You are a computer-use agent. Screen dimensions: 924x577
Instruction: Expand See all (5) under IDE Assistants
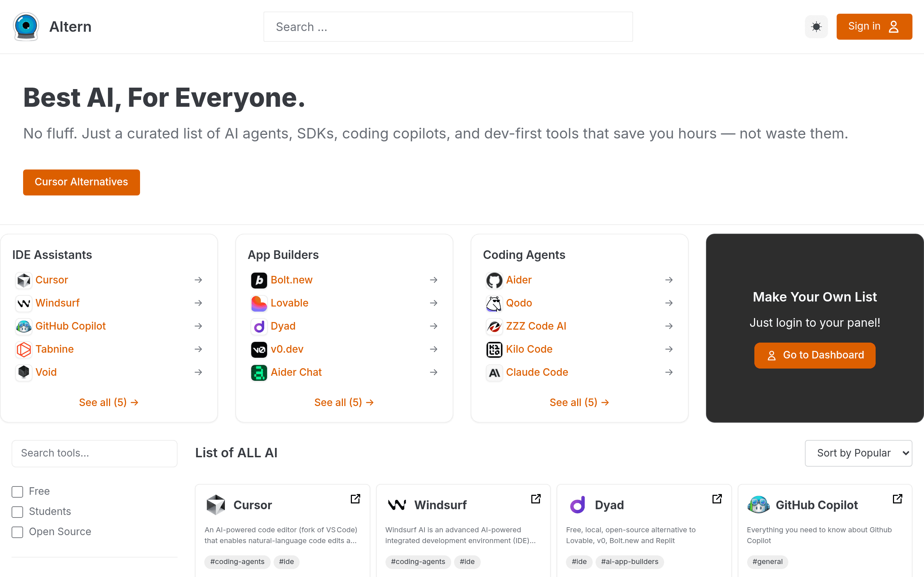pos(109,402)
